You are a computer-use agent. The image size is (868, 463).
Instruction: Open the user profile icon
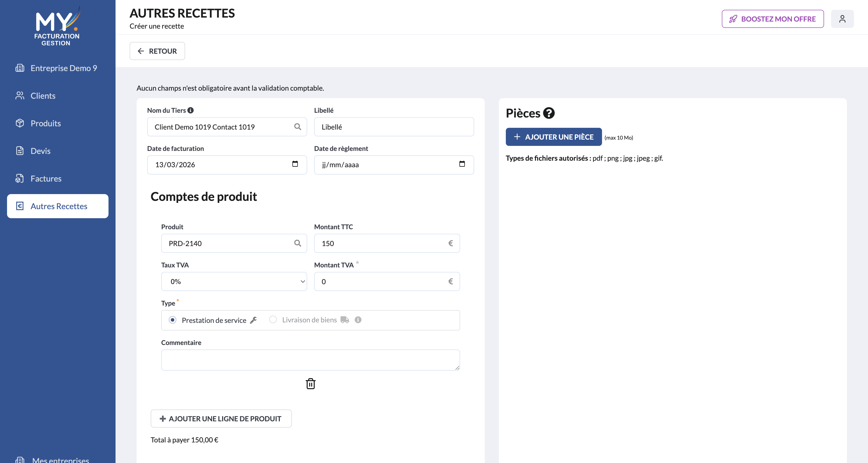(x=842, y=19)
